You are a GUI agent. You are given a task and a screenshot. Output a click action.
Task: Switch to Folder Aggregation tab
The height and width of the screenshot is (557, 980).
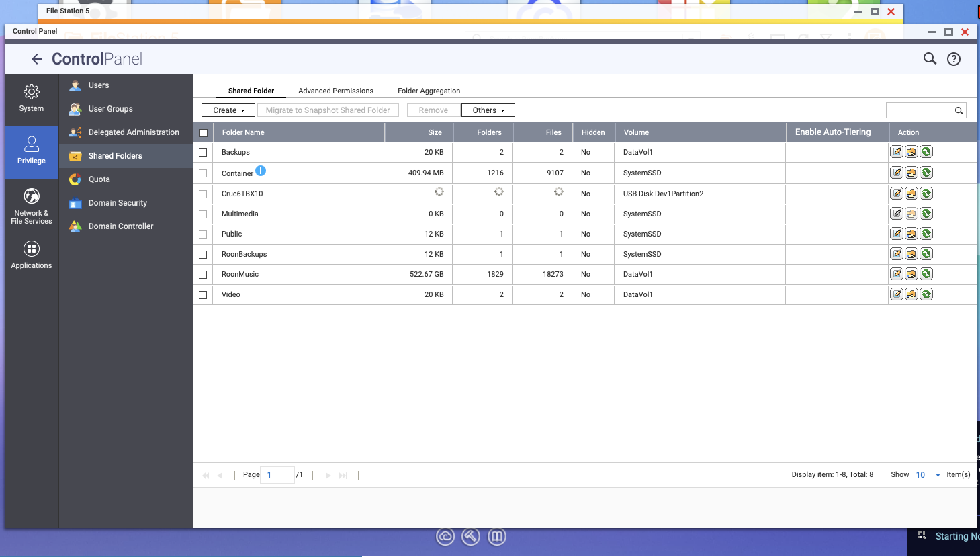pos(429,91)
